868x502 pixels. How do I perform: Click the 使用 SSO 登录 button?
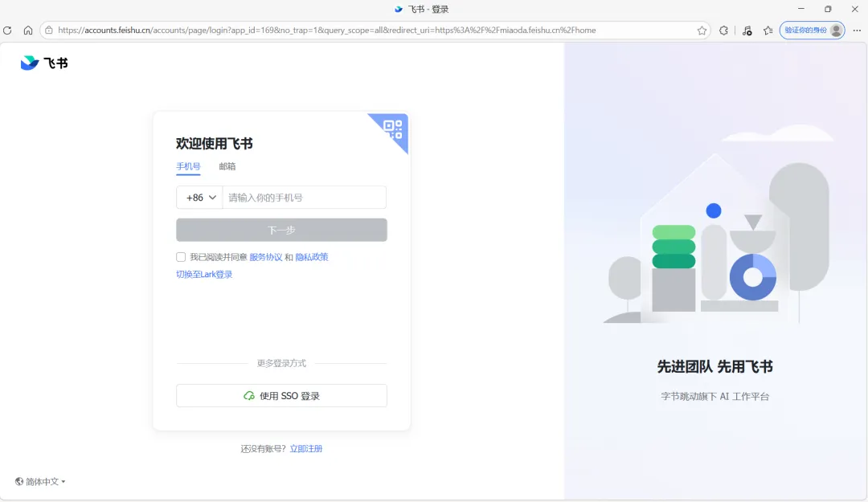tap(282, 396)
